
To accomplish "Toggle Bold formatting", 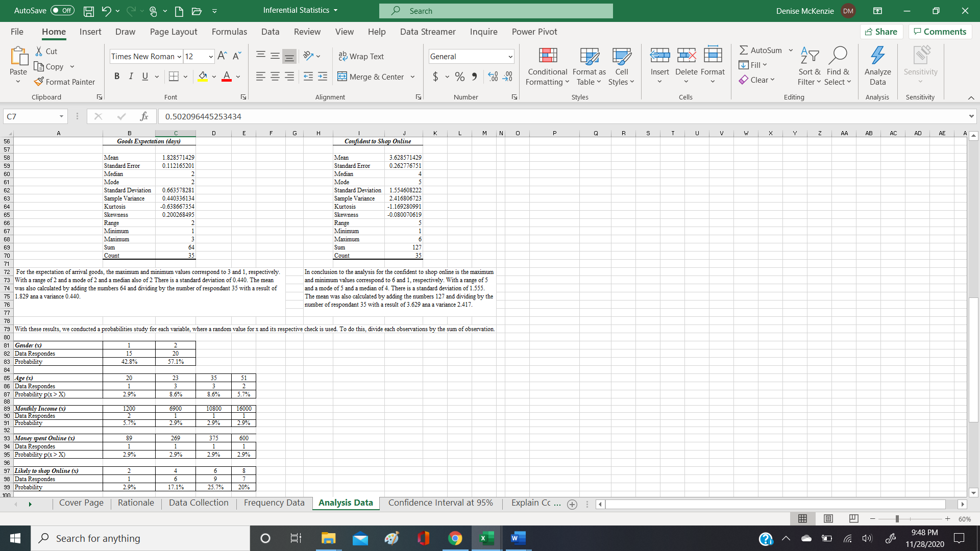I will coord(117,77).
